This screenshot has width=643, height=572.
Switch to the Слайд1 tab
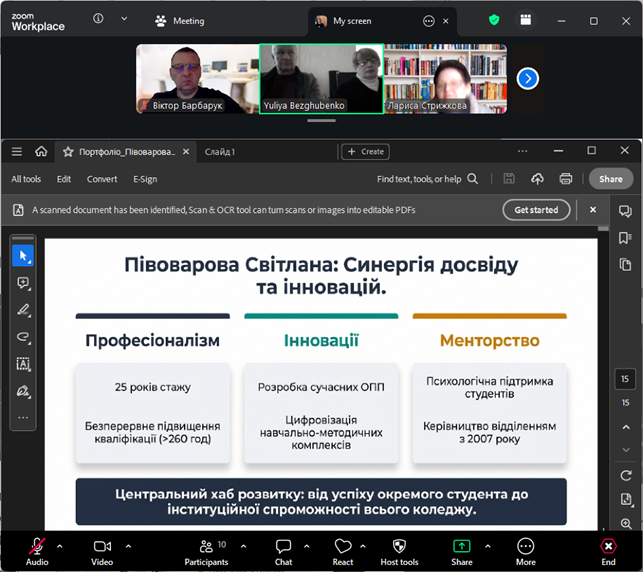[x=220, y=152]
